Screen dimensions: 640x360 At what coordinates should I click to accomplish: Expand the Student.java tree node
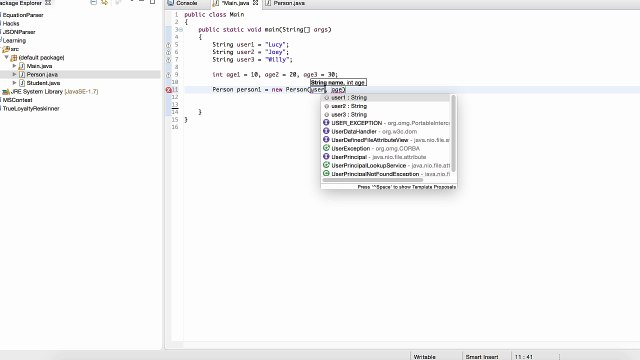[x=14, y=83]
